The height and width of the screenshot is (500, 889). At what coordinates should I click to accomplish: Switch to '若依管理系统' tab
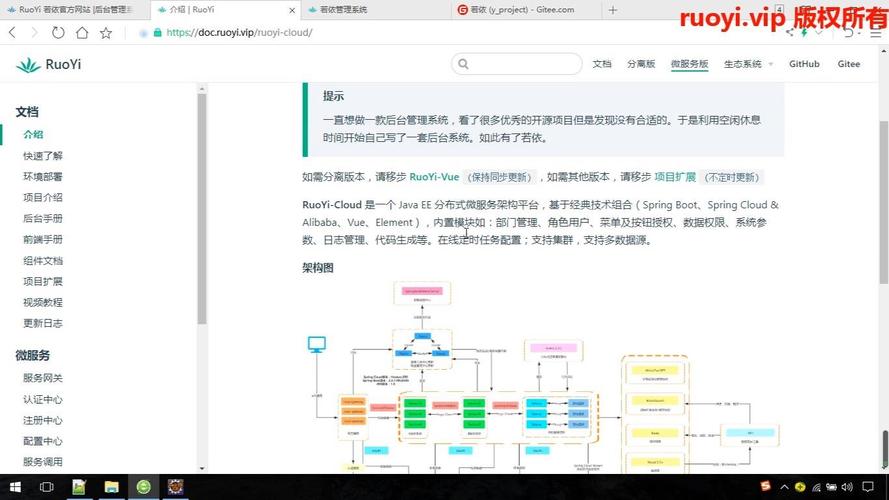(x=374, y=10)
